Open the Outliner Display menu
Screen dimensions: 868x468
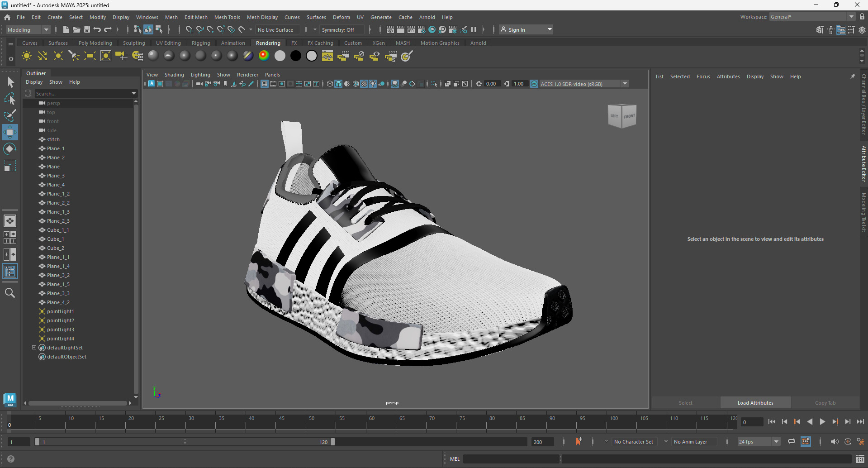(x=34, y=82)
